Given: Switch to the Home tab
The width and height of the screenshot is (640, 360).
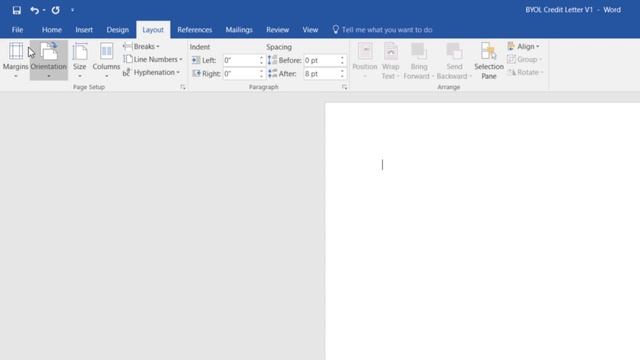Looking at the screenshot, I should (51, 30).
